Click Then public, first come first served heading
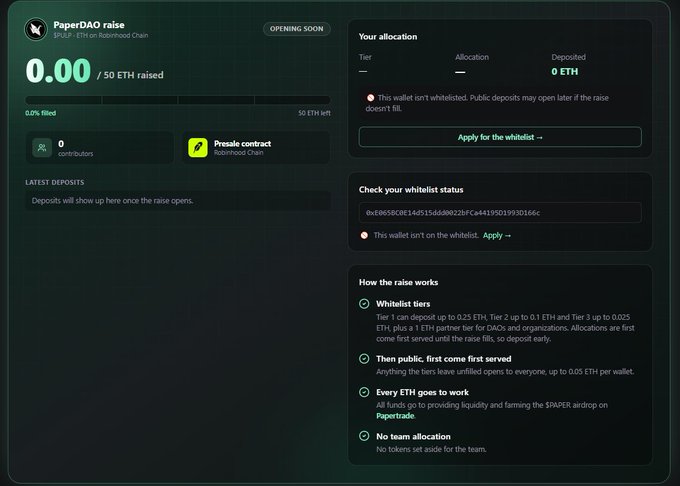The image size is (680, 486). tap(444, 359)
